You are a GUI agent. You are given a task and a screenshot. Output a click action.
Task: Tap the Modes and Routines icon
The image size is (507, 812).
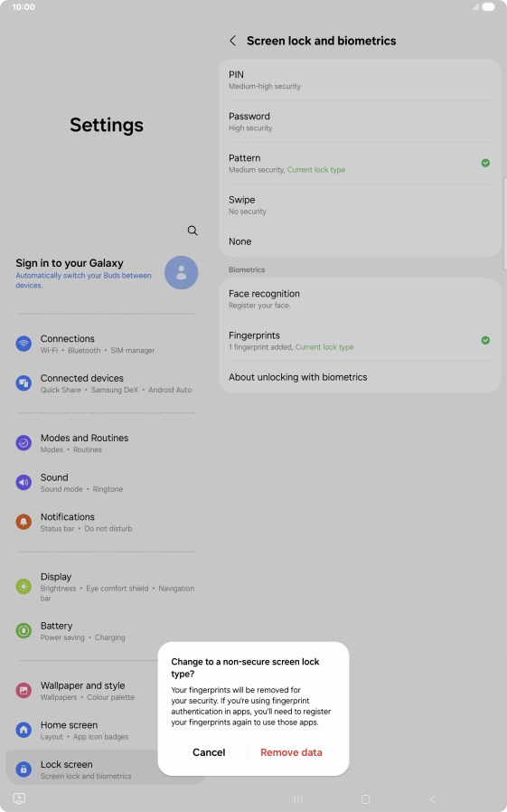[x=23, y=443]
